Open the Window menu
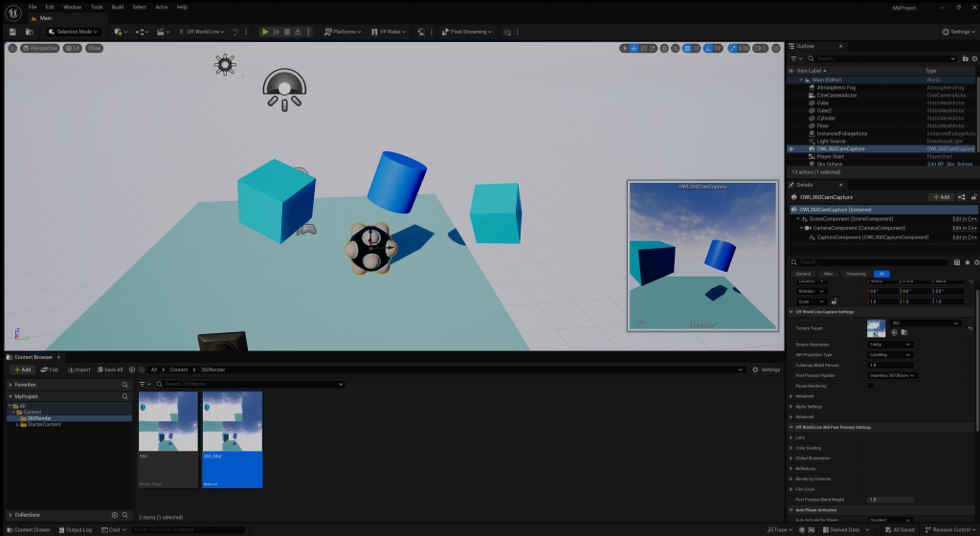Image resolution: width=980 pixels, height=536 pixels. (73, 8)
